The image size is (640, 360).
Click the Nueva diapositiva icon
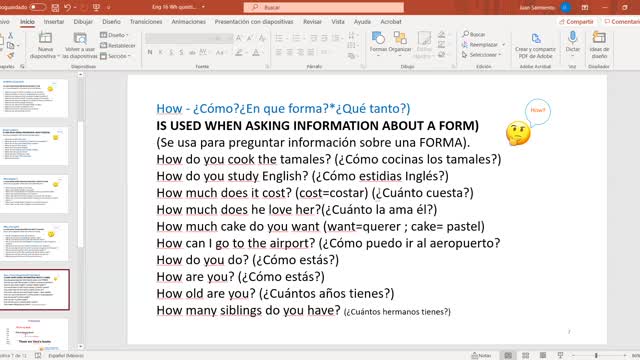pyautogui.click(x=45, y=39)
